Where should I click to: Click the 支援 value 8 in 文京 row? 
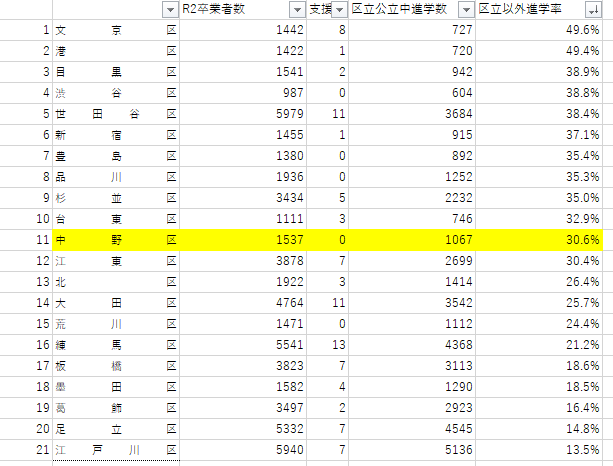[328, 30]
